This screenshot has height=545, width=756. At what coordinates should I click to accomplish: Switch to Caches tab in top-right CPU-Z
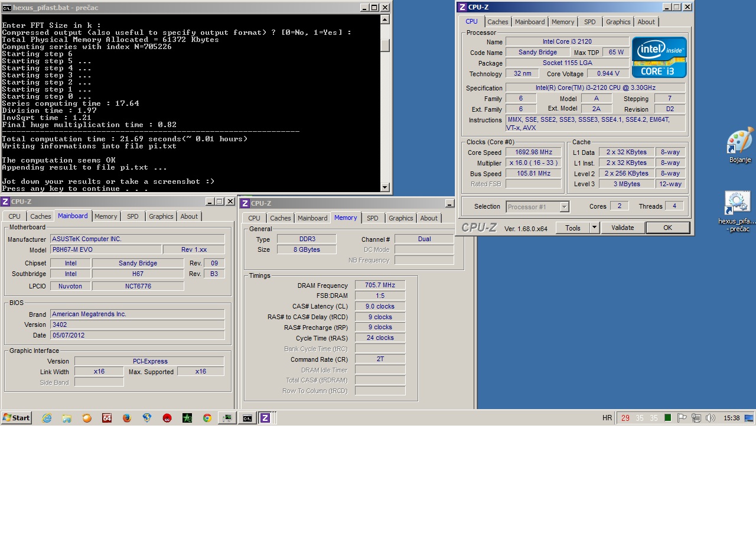(x=498, y=22)
